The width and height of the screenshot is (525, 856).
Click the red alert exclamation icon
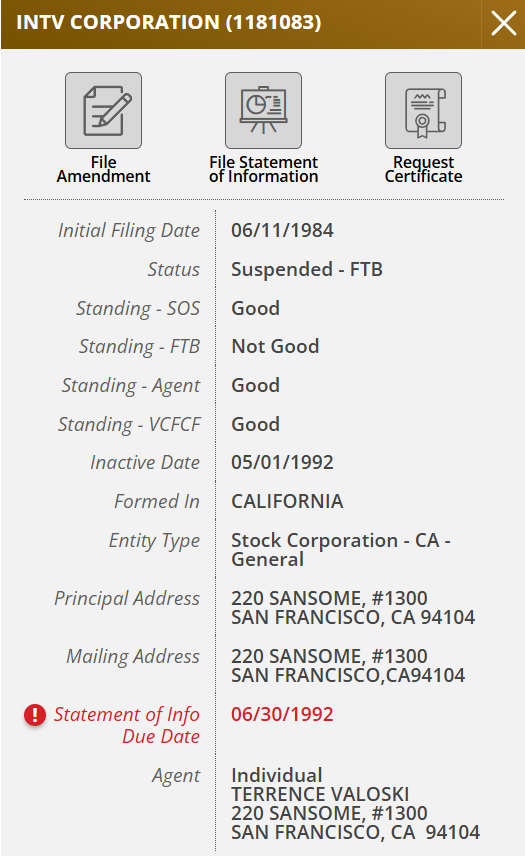pos(35,715)
